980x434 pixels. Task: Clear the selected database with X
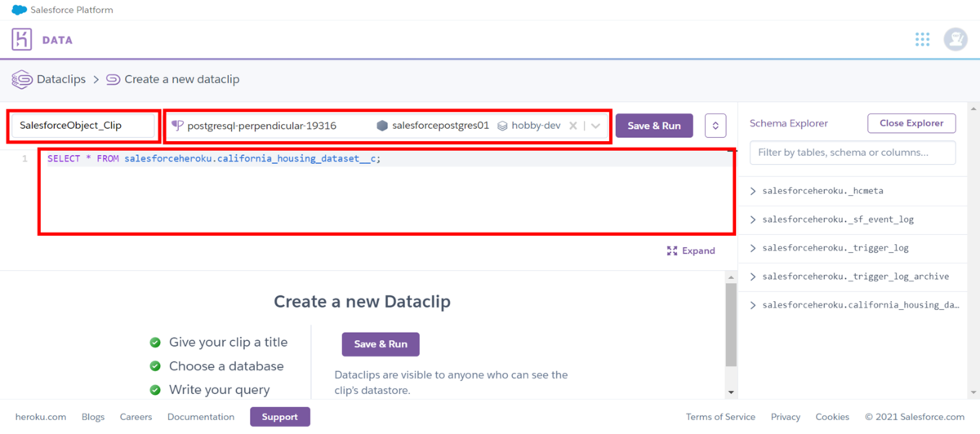[573, 126]
